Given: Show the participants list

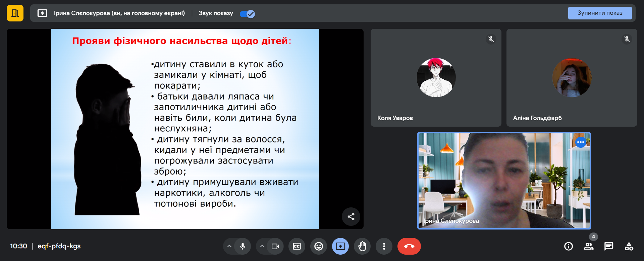Looking at the screenshot, I should coord(589,246).
